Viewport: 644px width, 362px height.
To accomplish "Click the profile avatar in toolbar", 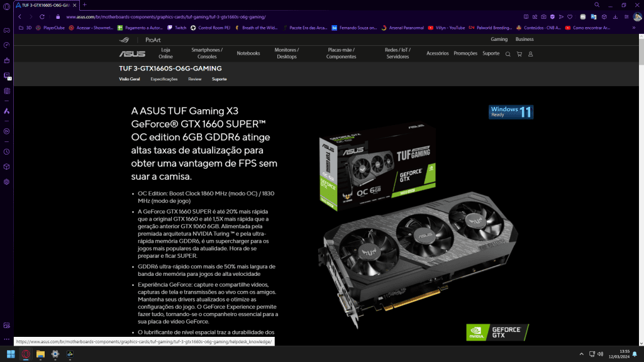I will pos(638,17).
